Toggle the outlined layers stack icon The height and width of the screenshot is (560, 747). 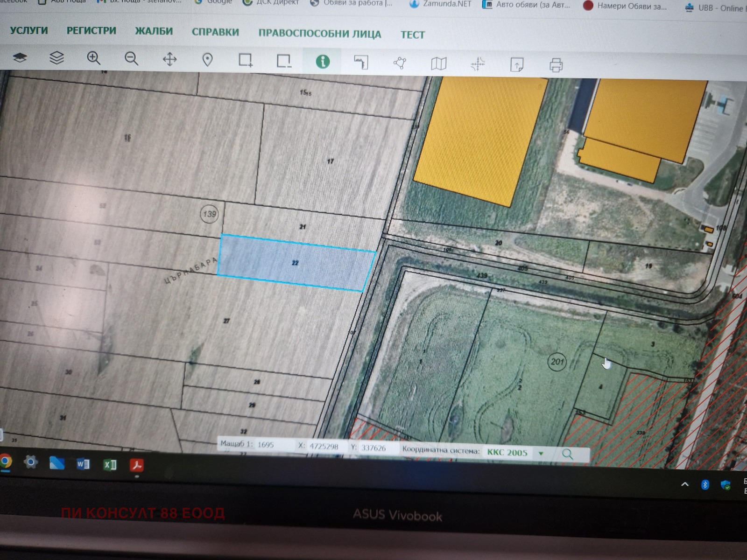coord(56,58)
